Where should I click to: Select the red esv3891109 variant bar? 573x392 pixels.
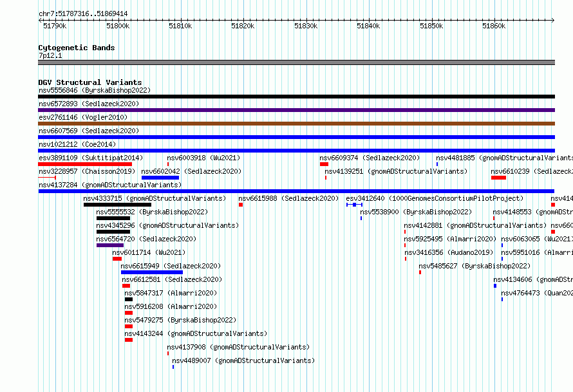(x=85, y=164)
